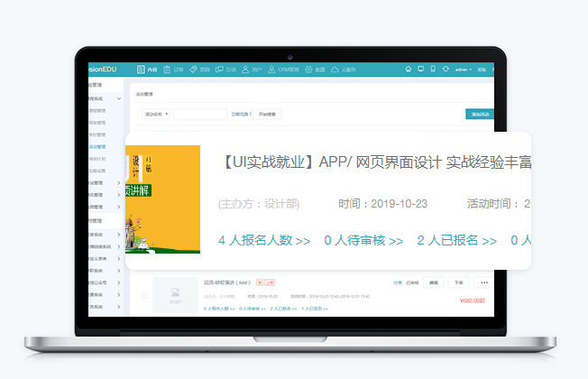Open the 互动 interaction menu item
This screenshot has height=379, width=588.
pyautogui.click(x=229, y=69)
